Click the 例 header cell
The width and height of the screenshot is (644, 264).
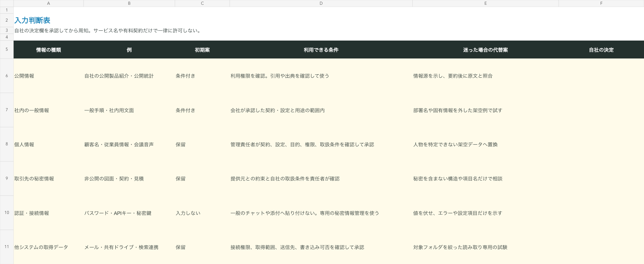129,50
